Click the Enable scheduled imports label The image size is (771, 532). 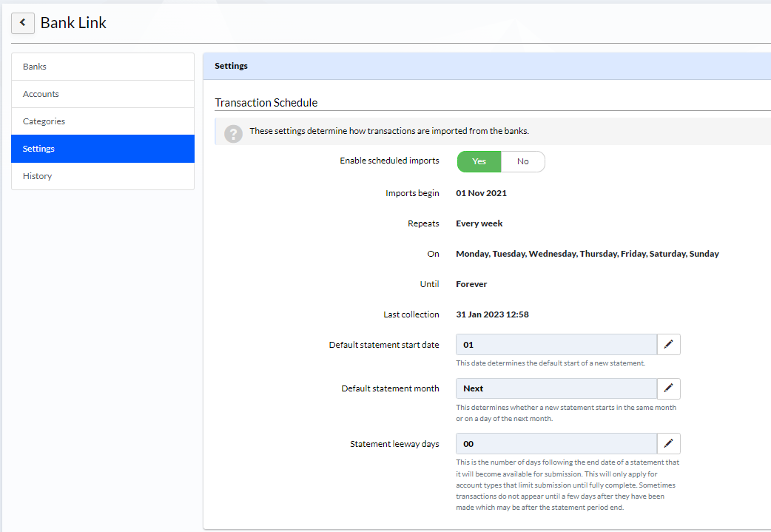click(389, 161)
